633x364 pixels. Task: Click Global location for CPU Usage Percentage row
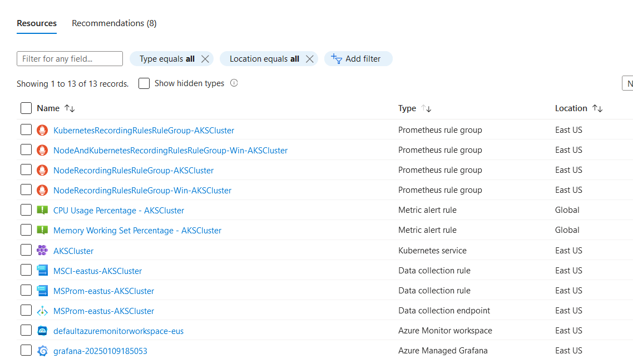click(567, 210)
